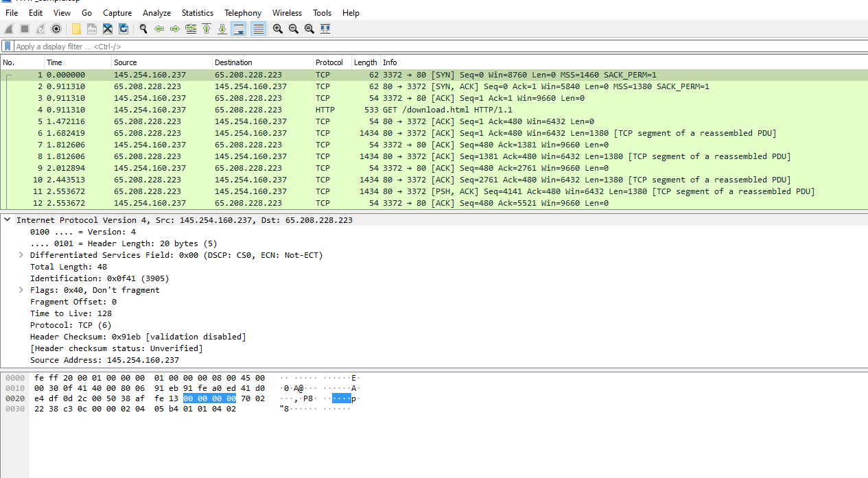Select Source Address: 145.254.160.237 field
Image resolution: width=868 pixels, height=478 pixels.
104,360
